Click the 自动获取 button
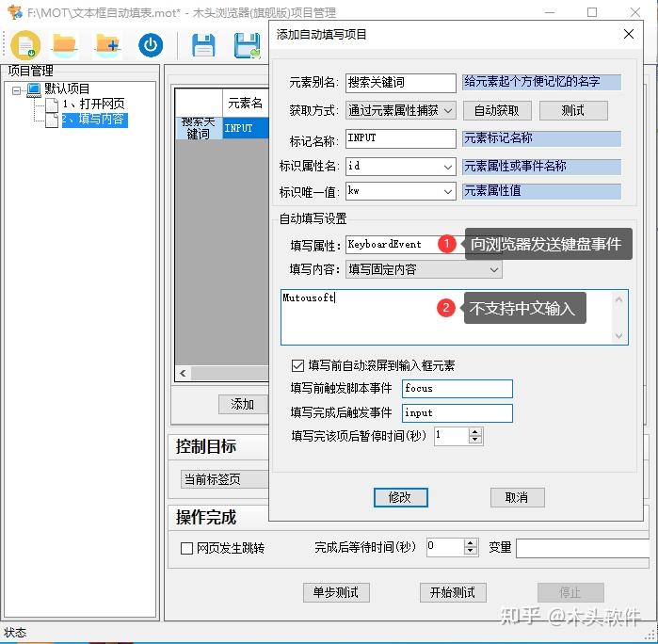 pyautogui.click(x=497, y=111)
